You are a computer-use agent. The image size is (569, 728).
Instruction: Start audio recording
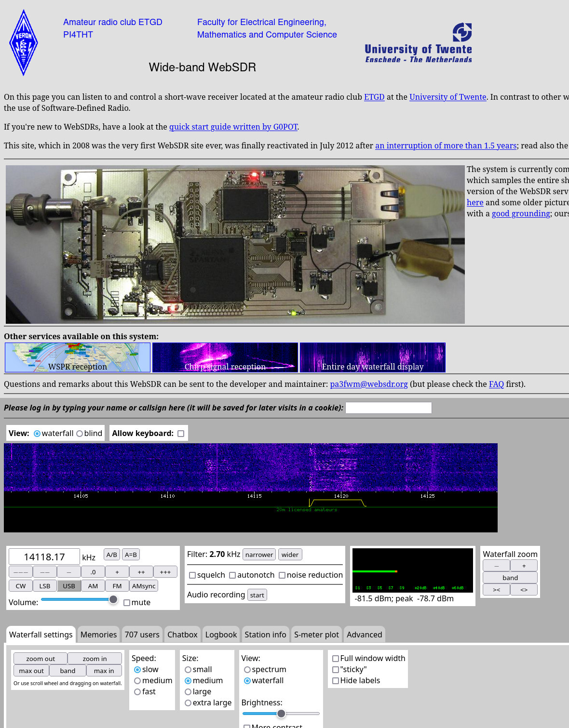[257, 595]
